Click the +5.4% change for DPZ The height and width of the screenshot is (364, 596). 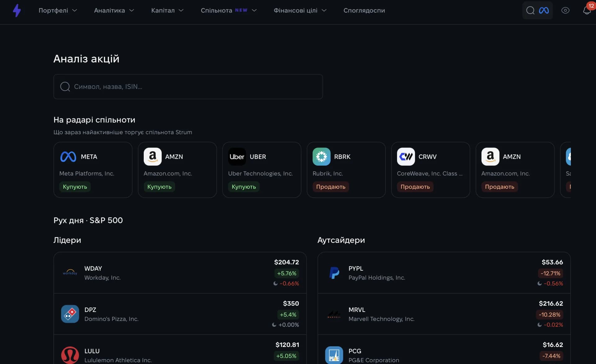point(288,314)
